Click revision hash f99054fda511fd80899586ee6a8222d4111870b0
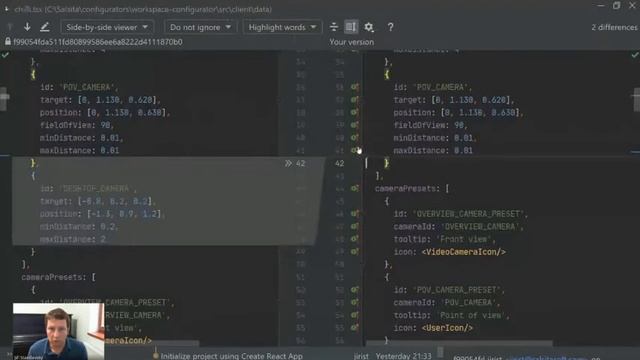This screenshot has height=360, width=640. [98, 42]
